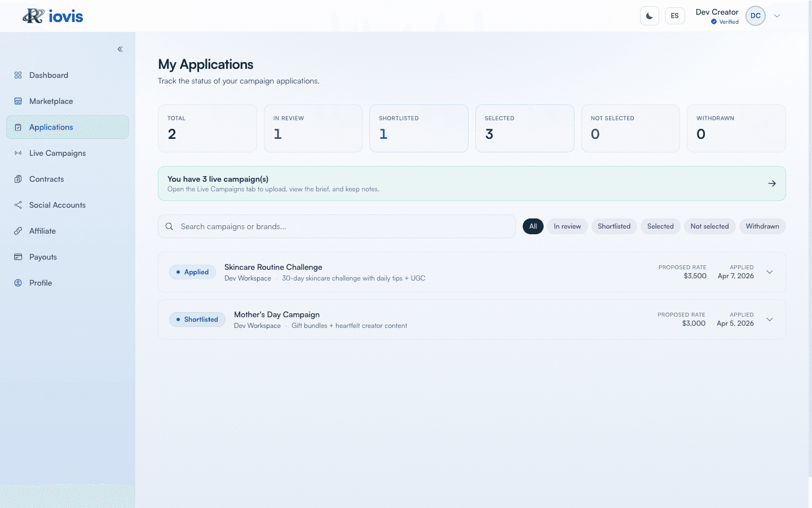This screenshot has width=812, height=508.
Task: Go to Payouts in the sidebar
Action: click(67, 257)
